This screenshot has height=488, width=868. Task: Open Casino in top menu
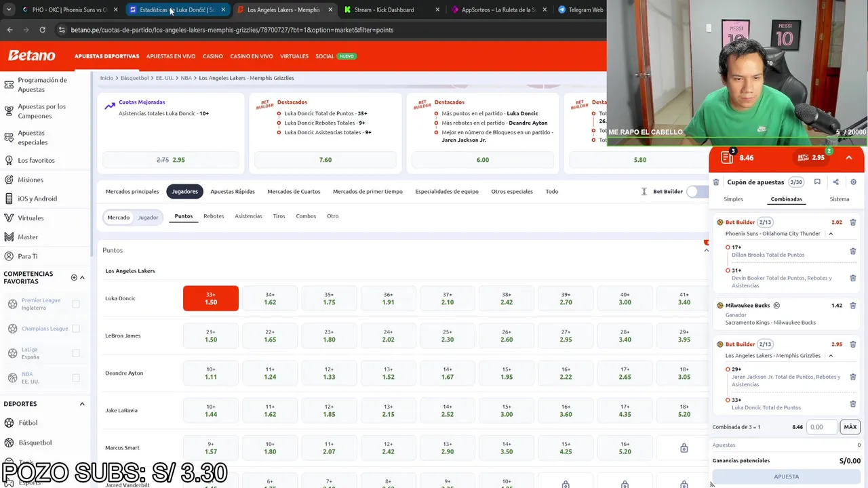[212, 56]
